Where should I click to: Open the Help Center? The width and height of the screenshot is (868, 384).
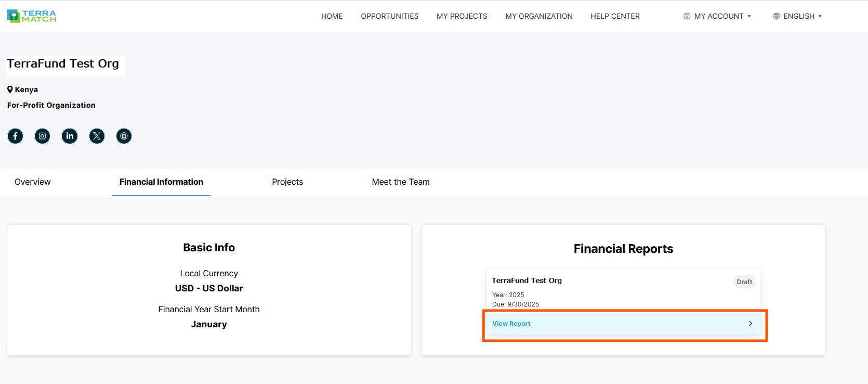click(615, 16)
